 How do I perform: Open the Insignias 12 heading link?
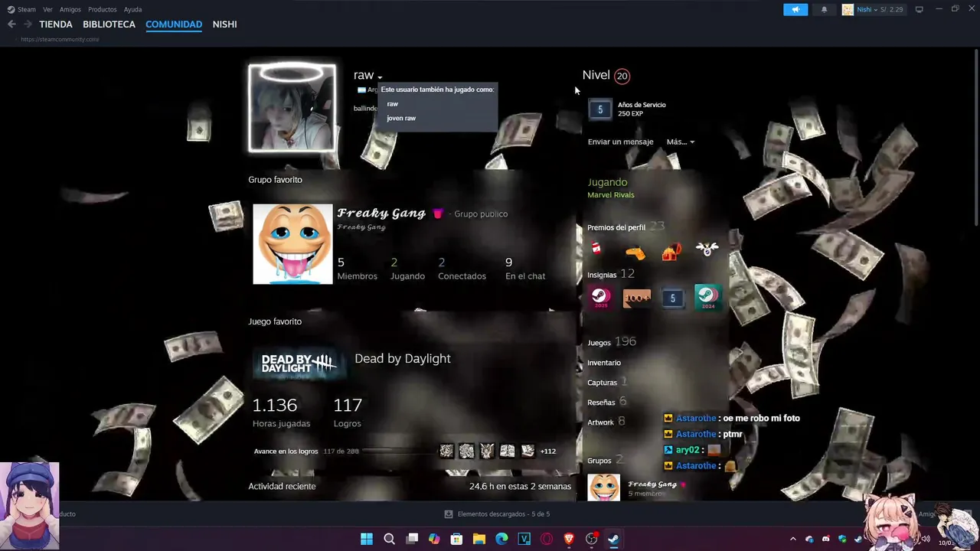coord(611,274)
